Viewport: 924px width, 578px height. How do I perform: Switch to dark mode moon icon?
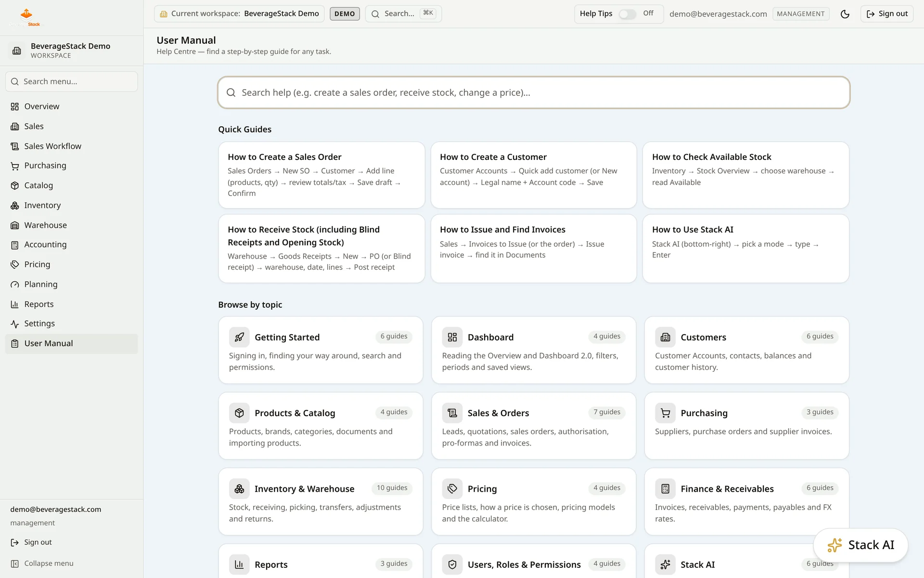(845, 14)
